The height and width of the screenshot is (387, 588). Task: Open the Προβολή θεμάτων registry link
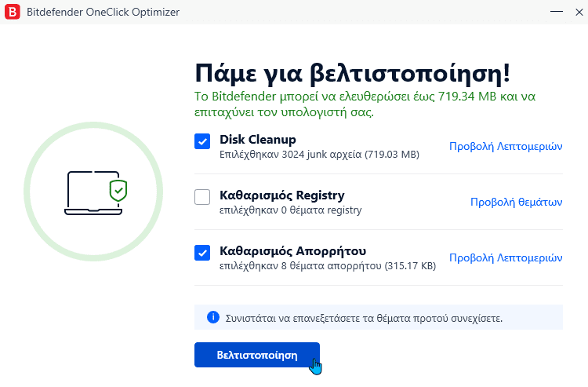517,202
